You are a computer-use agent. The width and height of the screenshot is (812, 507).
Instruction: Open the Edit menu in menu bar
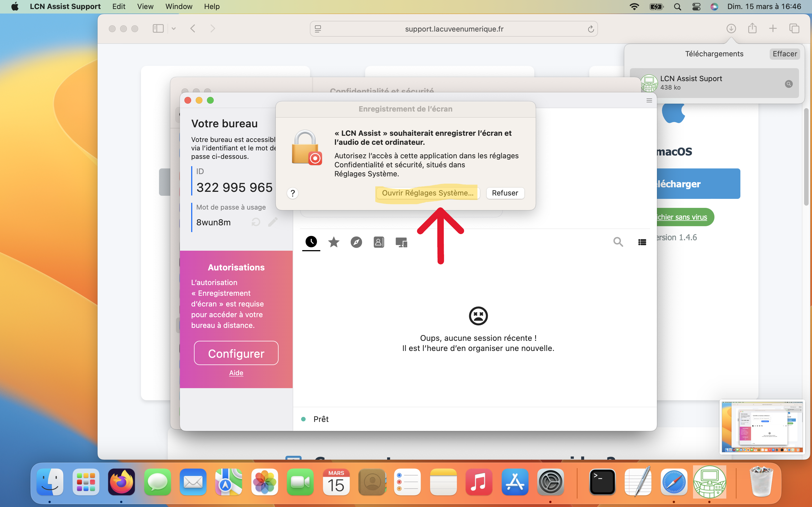(119, 6)
